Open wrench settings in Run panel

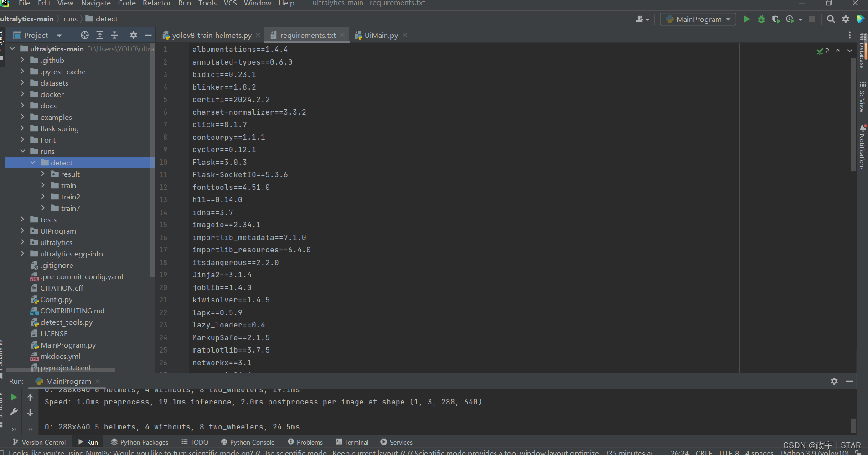14,412
